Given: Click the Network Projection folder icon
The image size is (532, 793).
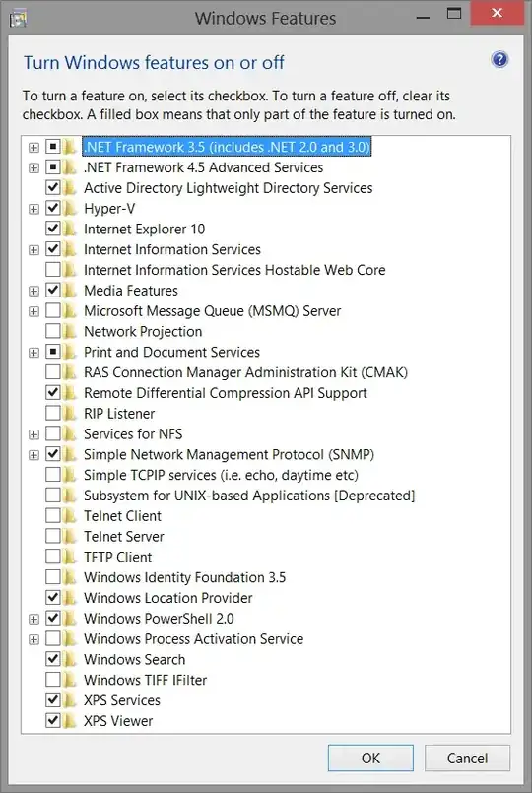Looking at the screenshot, I should pyautogui.click(x=70, y=331).
